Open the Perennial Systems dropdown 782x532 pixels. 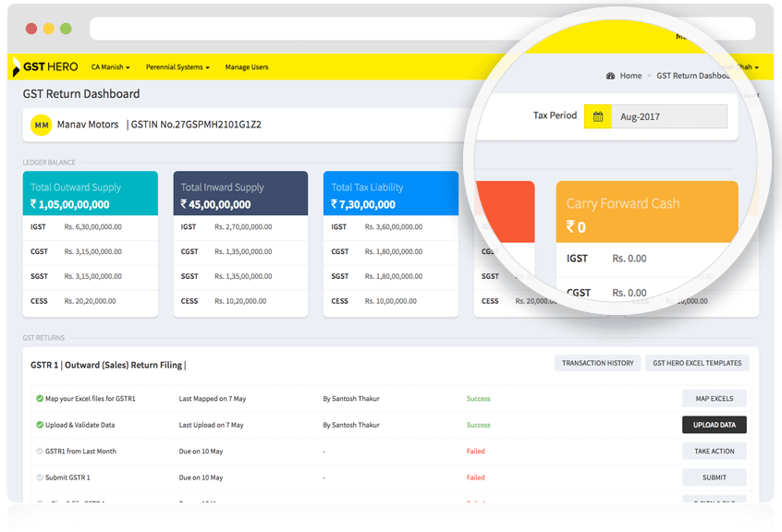[x=177, y=66]
